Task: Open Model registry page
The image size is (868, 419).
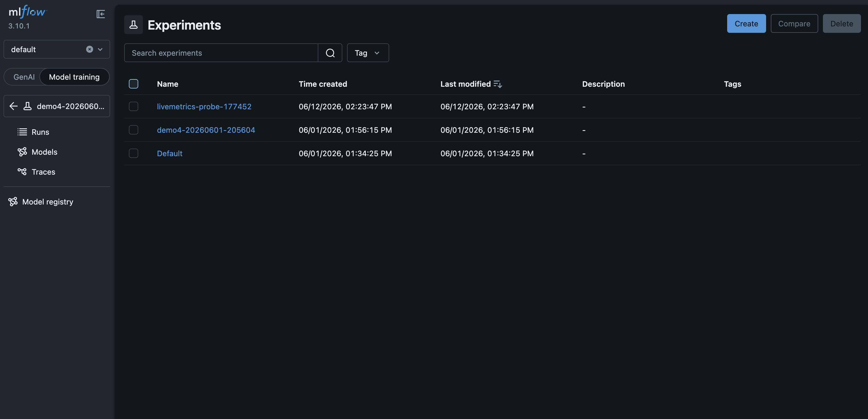Action: click(x=47, y=202)
